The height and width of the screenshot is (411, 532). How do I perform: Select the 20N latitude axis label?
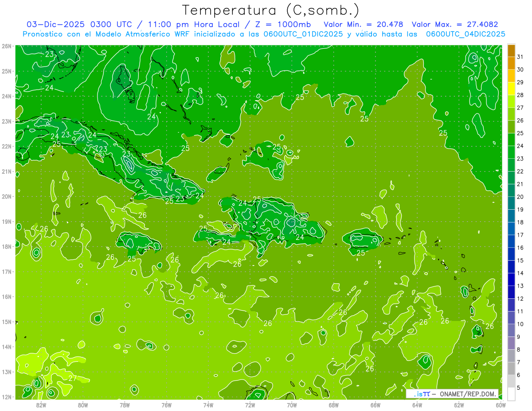6,196
